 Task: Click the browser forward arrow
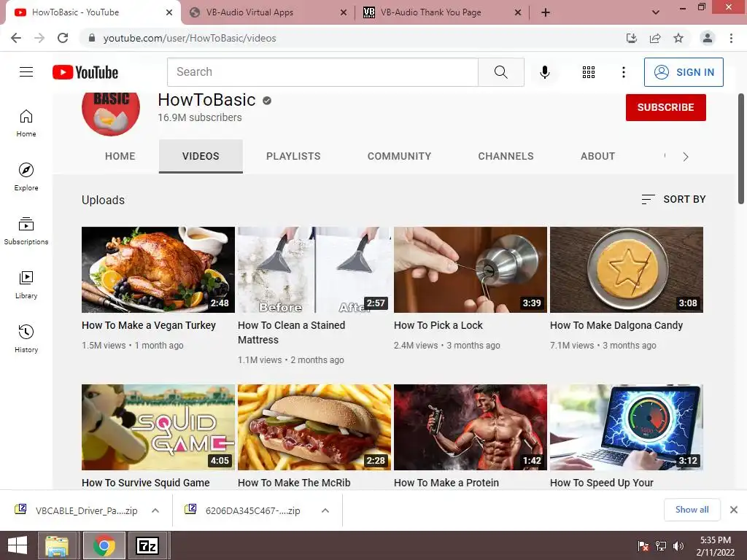coord(39,38)
